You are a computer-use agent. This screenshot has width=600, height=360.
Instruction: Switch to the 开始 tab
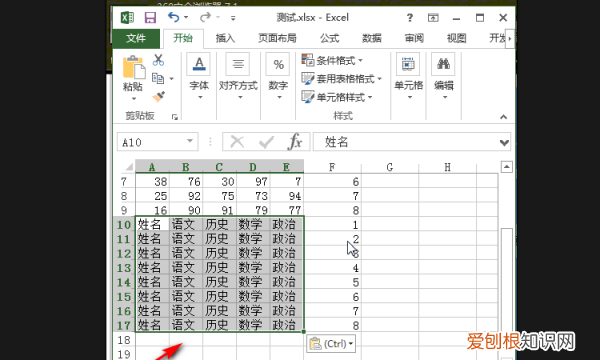pos(183,38)
